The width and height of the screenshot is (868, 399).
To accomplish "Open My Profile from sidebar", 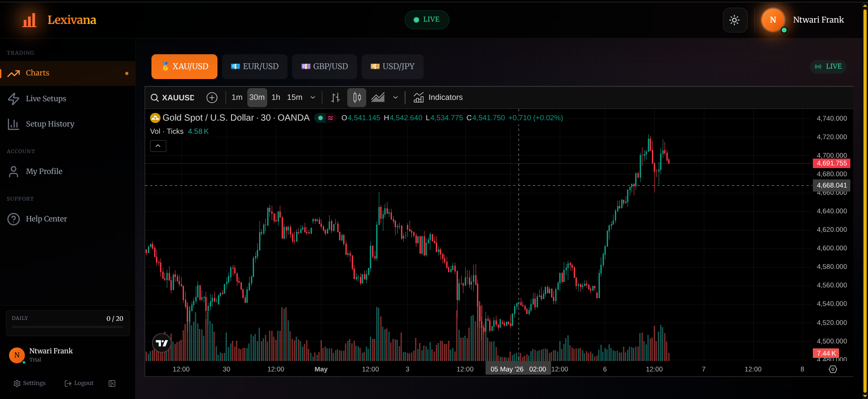I will point(68,171).
